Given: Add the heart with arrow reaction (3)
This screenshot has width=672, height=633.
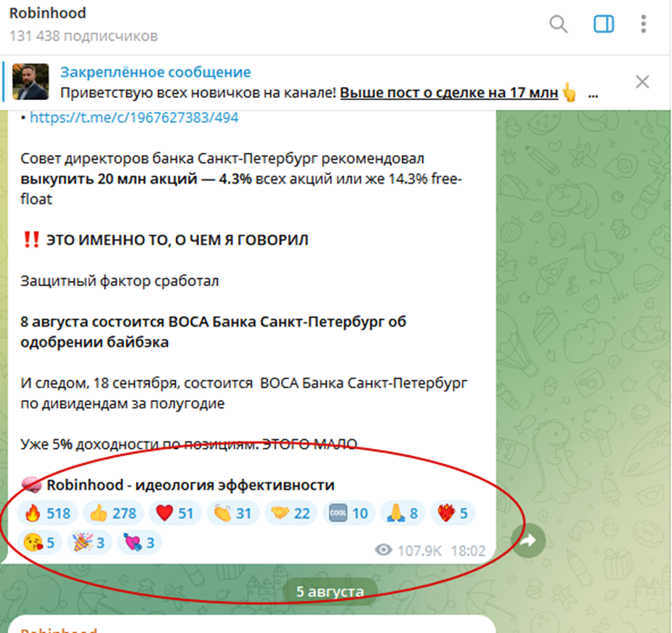Looking at the screenshot, I should pyautogui.click(x=139, y=543).
